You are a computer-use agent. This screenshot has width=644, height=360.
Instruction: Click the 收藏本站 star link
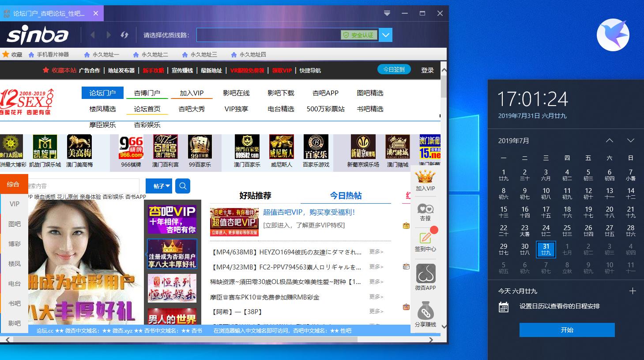pos(60,70)
